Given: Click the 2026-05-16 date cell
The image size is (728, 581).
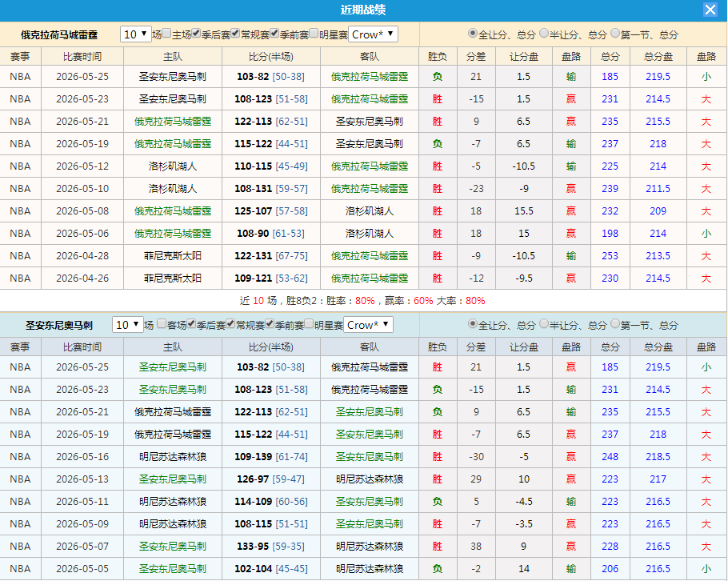Looking at the screenshot, I should pos(82,456).
